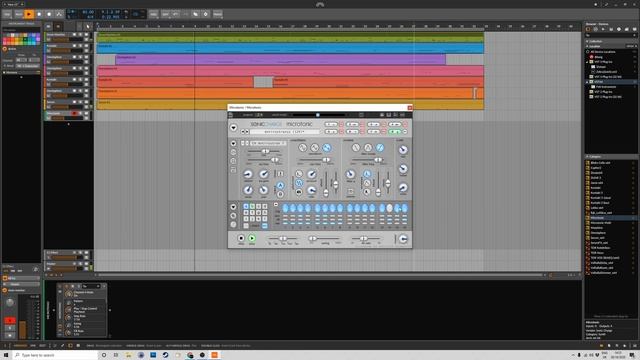Select blue pattern A in Microtonic pattern grid
The height and width of the screenshot is (360, 640).
pos(246,207)
